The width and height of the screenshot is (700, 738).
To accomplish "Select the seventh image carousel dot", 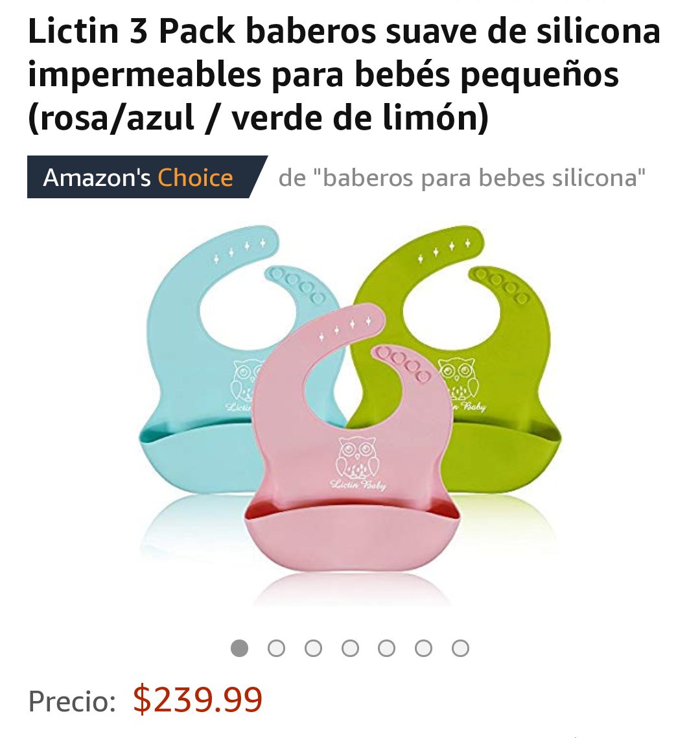I will (x=460, y=648).
